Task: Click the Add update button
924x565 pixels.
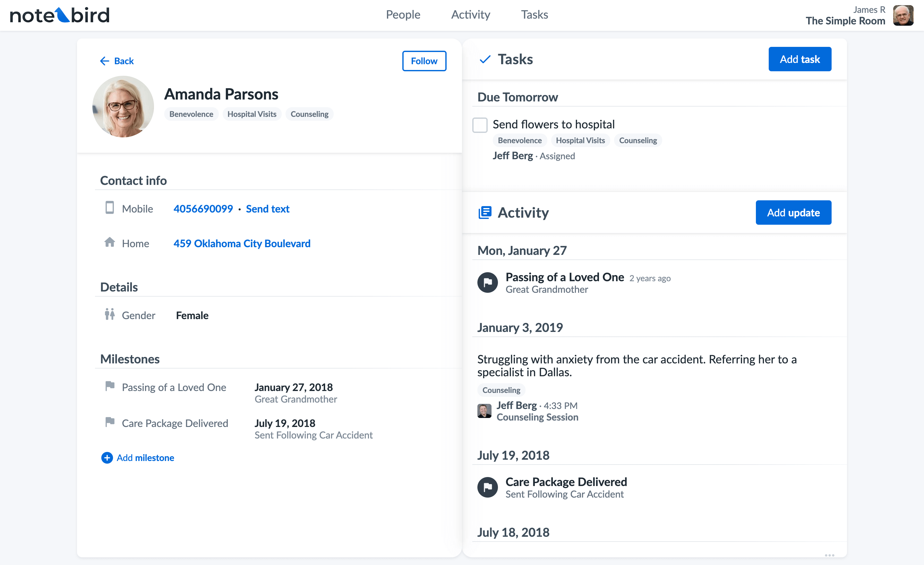Action: tap(793, 212)
